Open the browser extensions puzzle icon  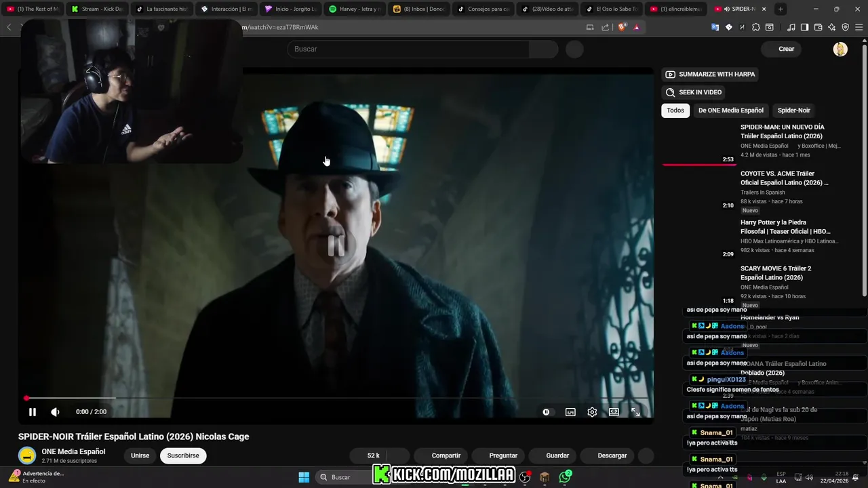(x=756, y=27)
